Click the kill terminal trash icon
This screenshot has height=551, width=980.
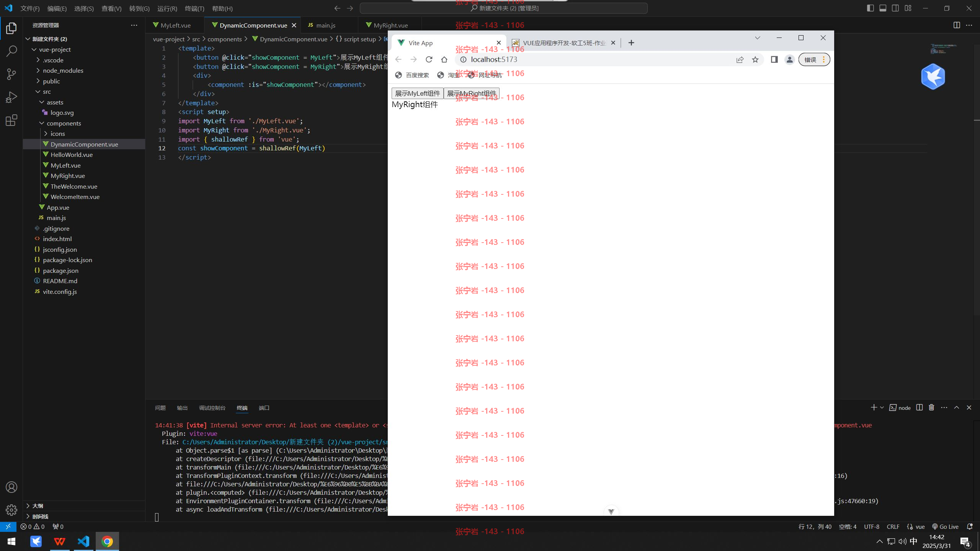point(931,408)
